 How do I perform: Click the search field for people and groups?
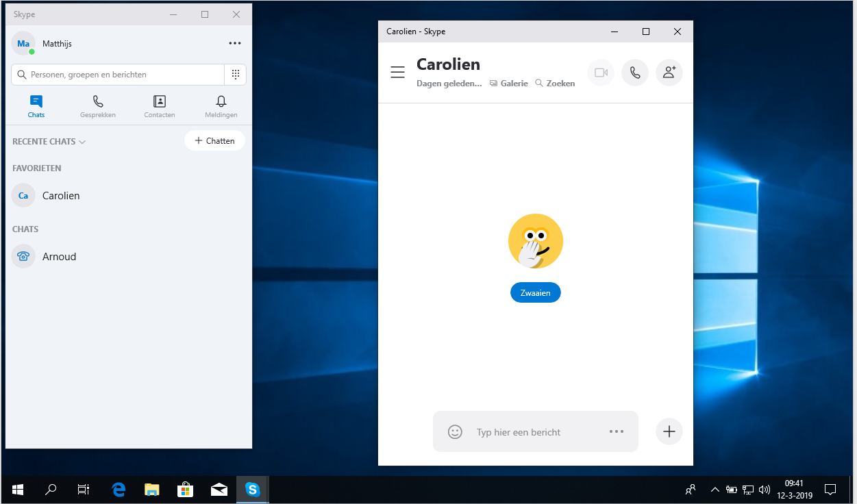click(118, 75)
